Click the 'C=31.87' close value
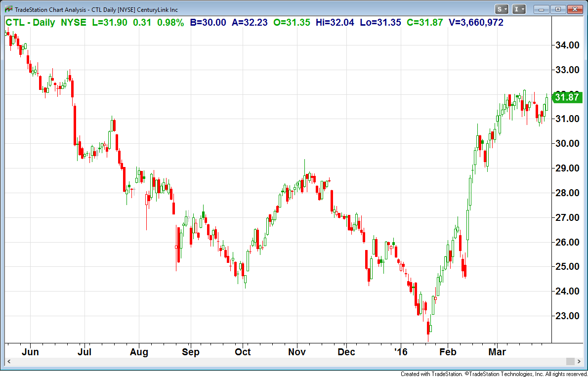The image size is (588, 377). (x=425, y=23)
